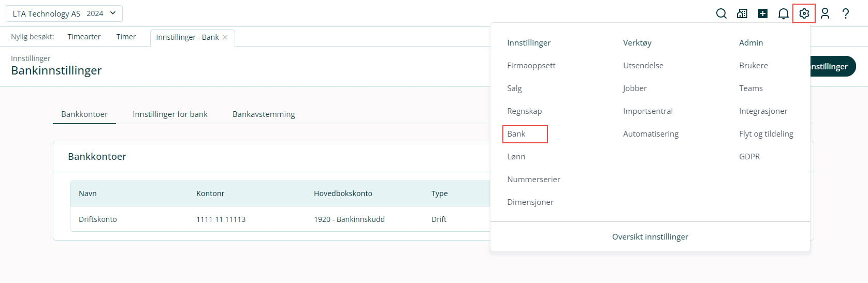Select the Driftskonto bank account row
868x283 pixels.
point(98,219)
